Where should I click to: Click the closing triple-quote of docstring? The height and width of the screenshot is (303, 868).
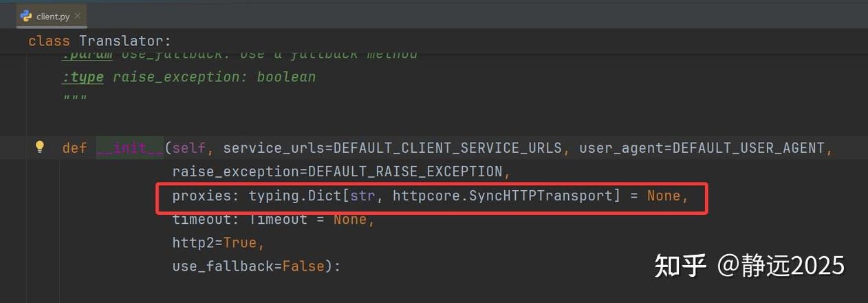pyautogui.click(x=74, y=99)
